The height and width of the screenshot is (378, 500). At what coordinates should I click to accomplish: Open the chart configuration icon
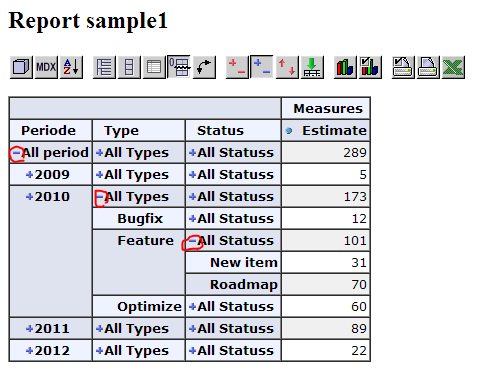[x=370, y=67]
